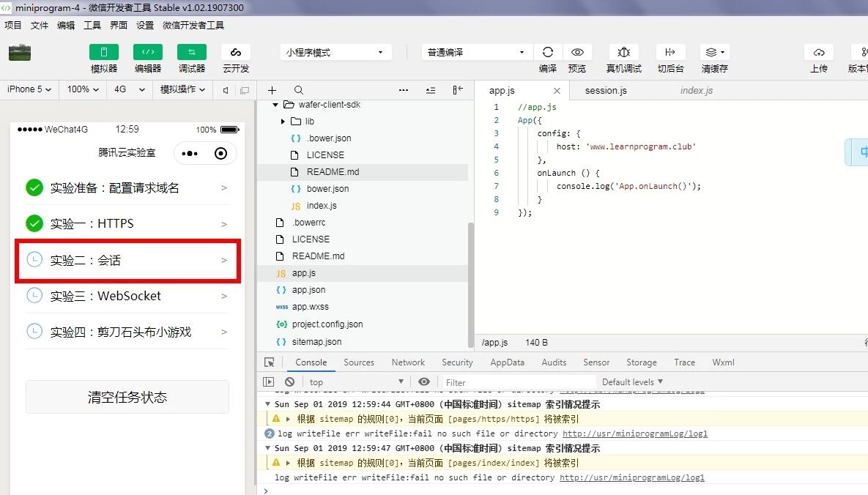Viewport: 868px width, 495px height.
Task: Open the iPhone 5 device dropdown
Action: click(29, 89)
